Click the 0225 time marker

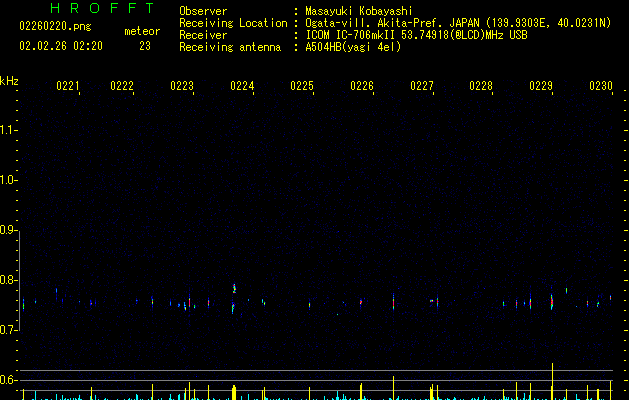click(302, 85)
